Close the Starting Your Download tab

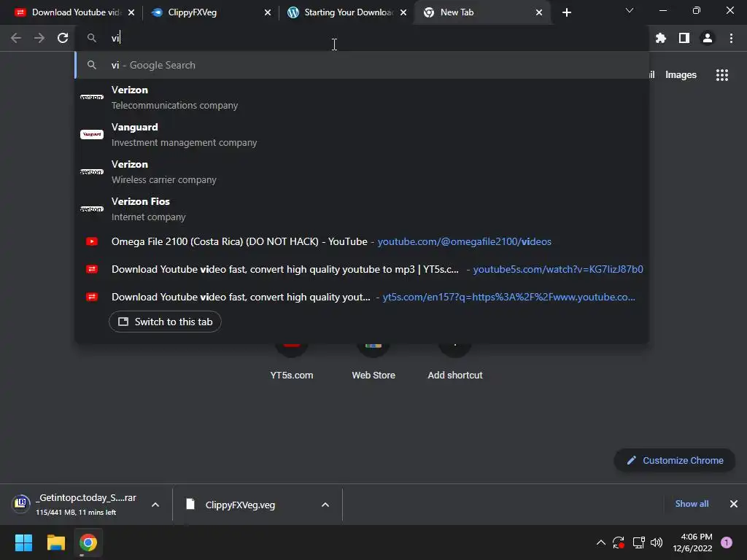tap(403, 12)
